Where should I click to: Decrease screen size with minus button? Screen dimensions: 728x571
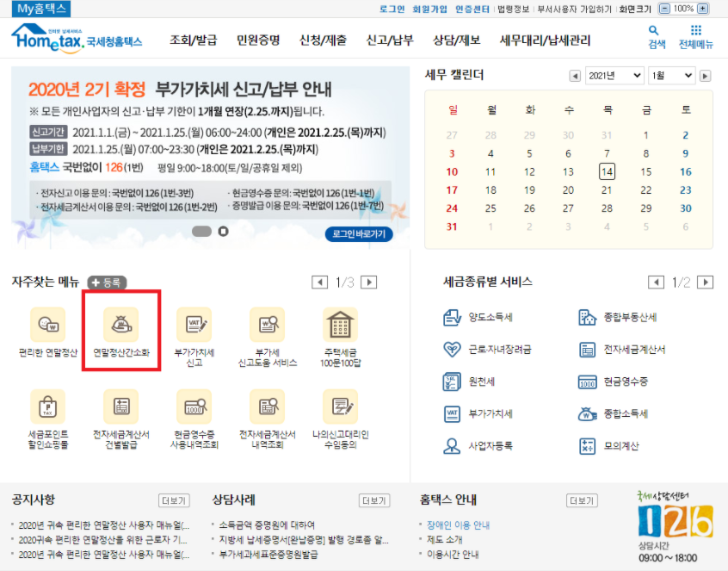coord(664,9)
